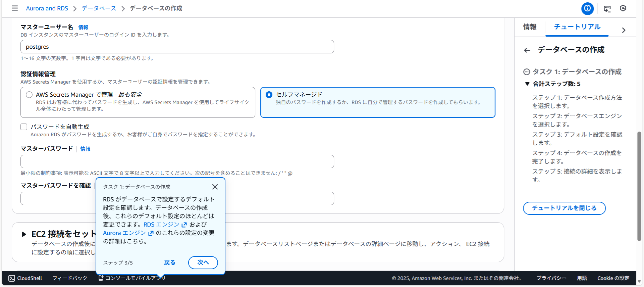Click the back arrow beside データベースの作成

click(527, 50)
